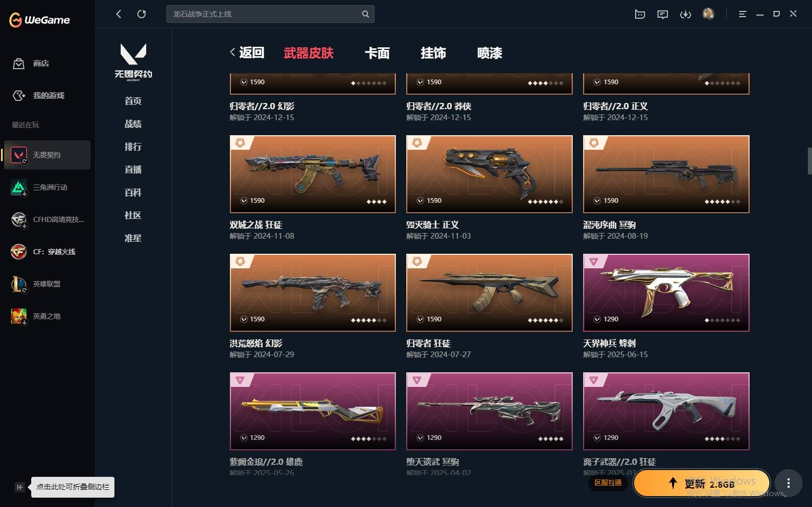Click the refresh icon in the top bar
The image size is (812, 507).
coord(141,14)
